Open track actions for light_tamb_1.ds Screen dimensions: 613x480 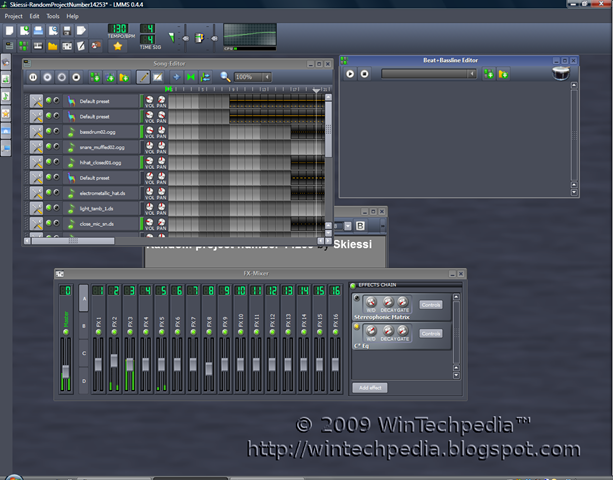click(36, 208)
